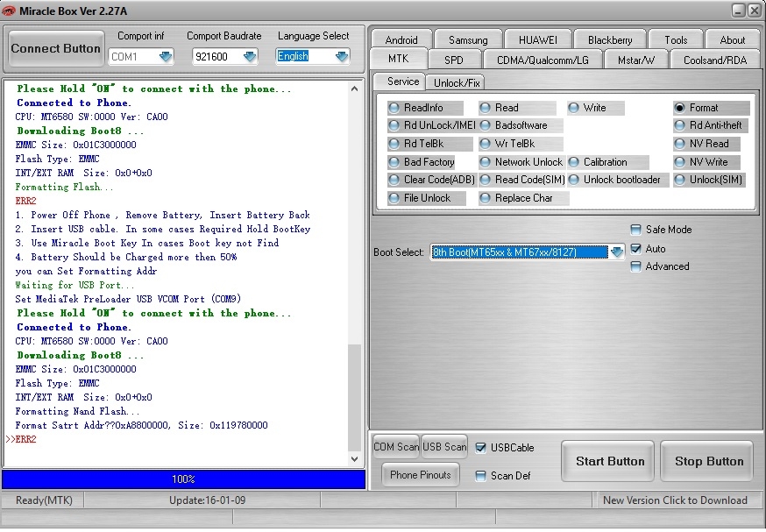Click the 'Ready(MTK)' status bar text
766x532 pixels.
(44, 500)
